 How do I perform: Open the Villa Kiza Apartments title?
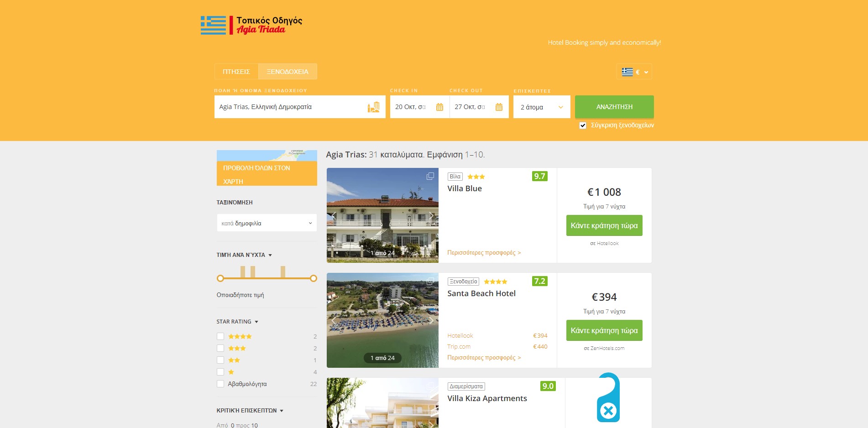(487, 398)
